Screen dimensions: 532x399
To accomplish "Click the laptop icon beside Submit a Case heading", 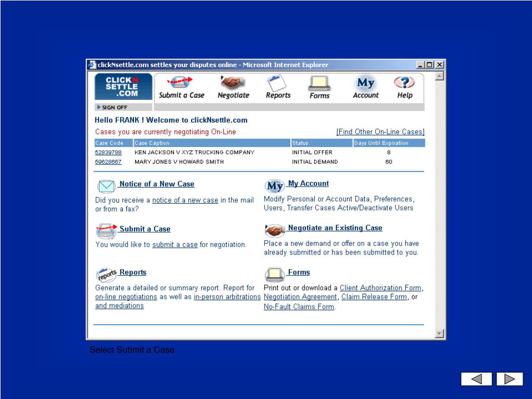I will [x=106, y=231].
